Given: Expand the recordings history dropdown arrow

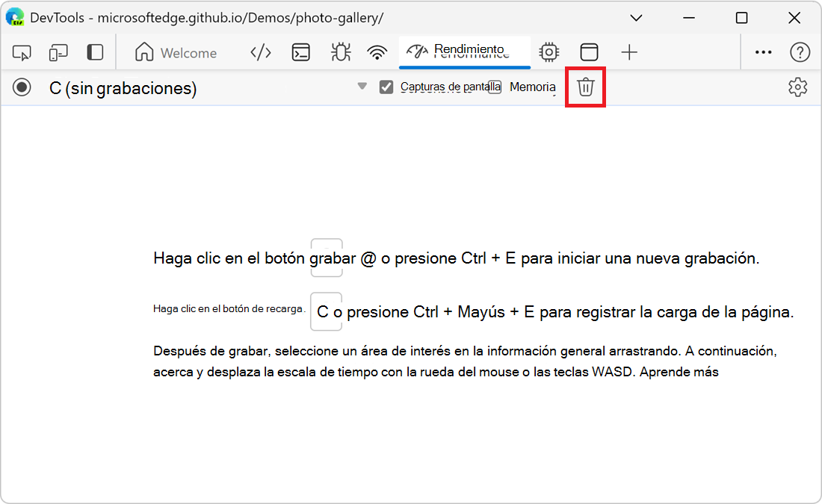Looking at the screenshot, I should click(362, 87).
